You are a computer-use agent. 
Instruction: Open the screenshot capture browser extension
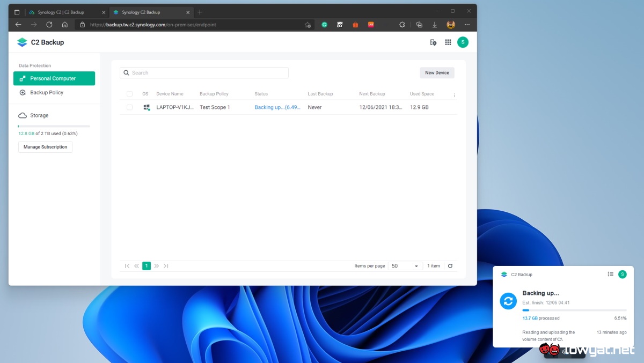click(x=340, y=25)
